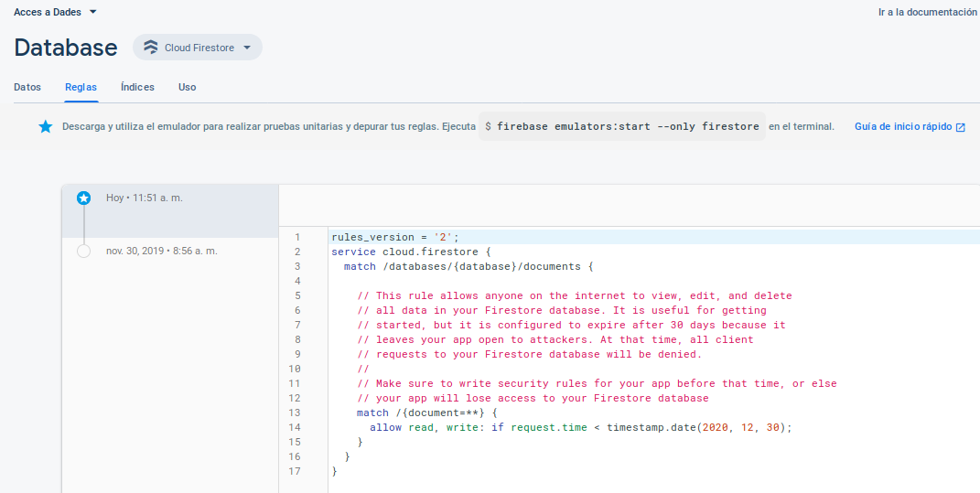Switch to the Índices tab
Screen dimensions: 980x493
pos(137,87)
